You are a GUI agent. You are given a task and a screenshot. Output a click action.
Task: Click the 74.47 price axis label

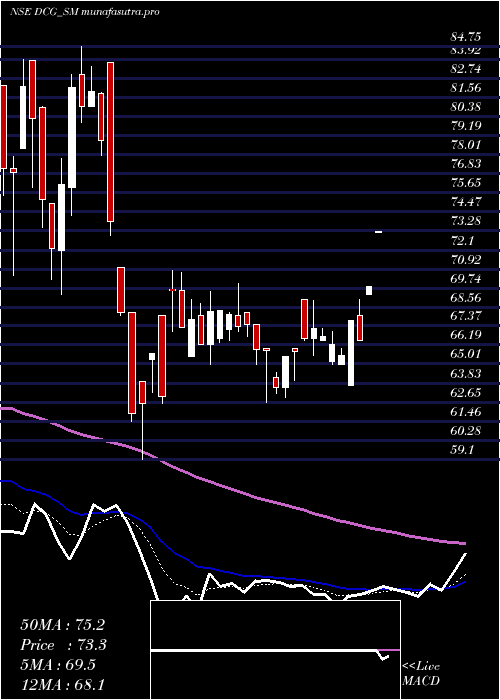click(466, 202)
